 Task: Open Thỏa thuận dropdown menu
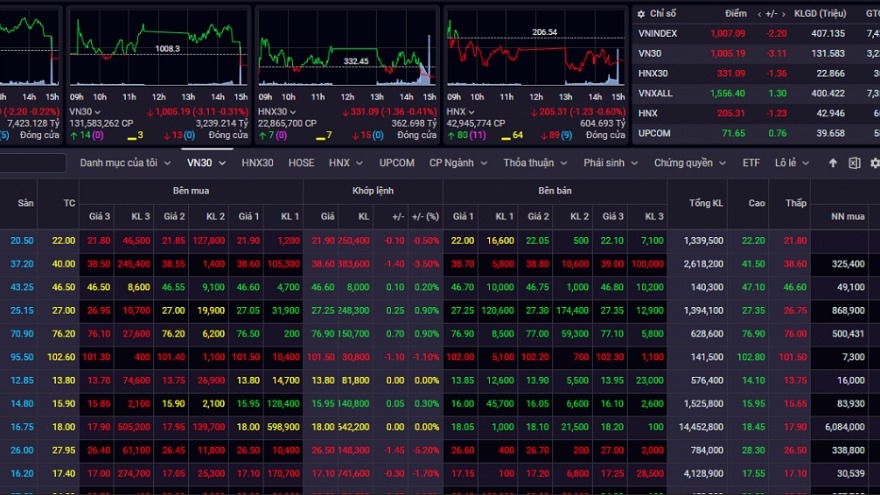535,163
